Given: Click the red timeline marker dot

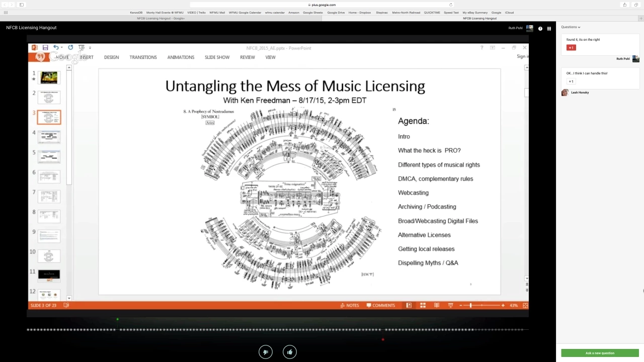Looking at the screenshot, I should click(x=383, y=339).
